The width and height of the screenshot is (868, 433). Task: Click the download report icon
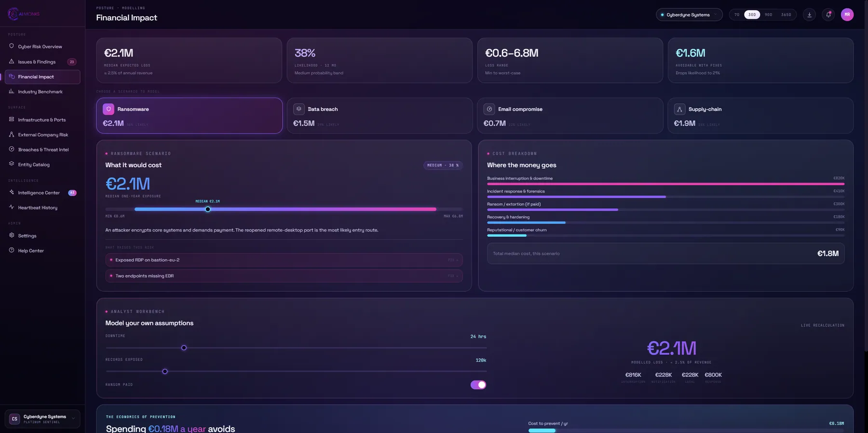pos(809,14)
